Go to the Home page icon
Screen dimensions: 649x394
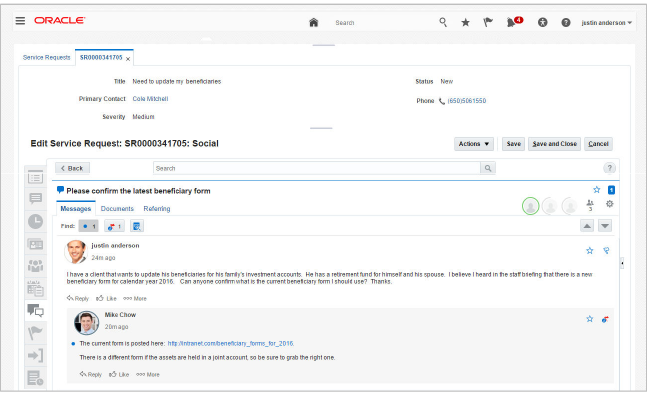314,22
